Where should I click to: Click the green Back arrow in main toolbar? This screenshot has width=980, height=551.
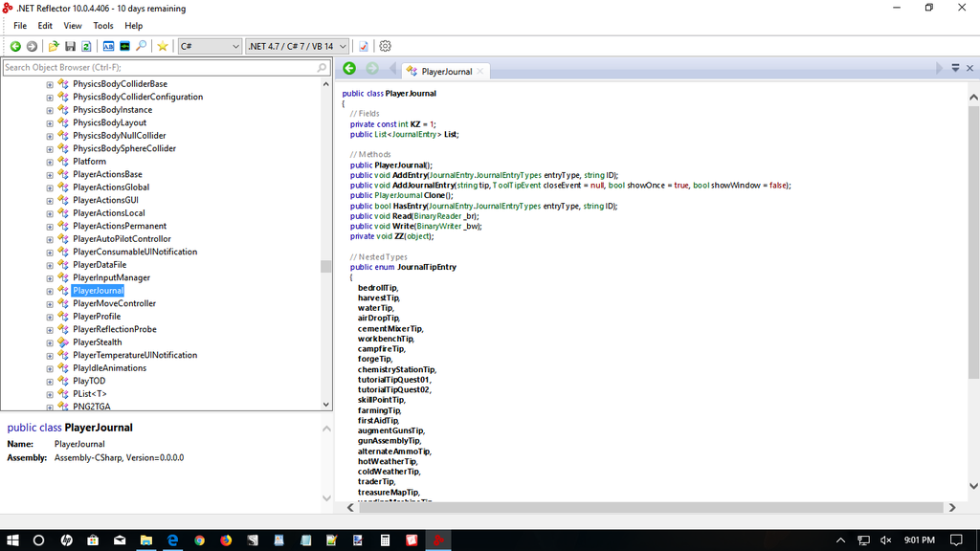[x=15, y=46]
